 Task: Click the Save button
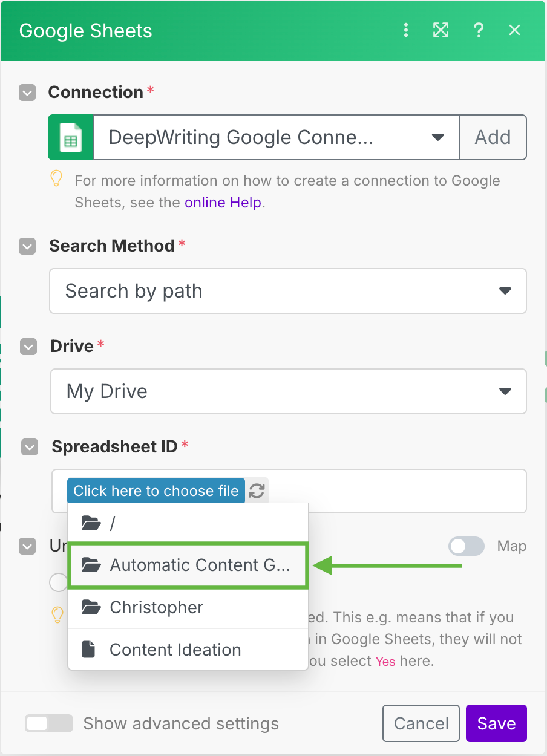(496, 723)
